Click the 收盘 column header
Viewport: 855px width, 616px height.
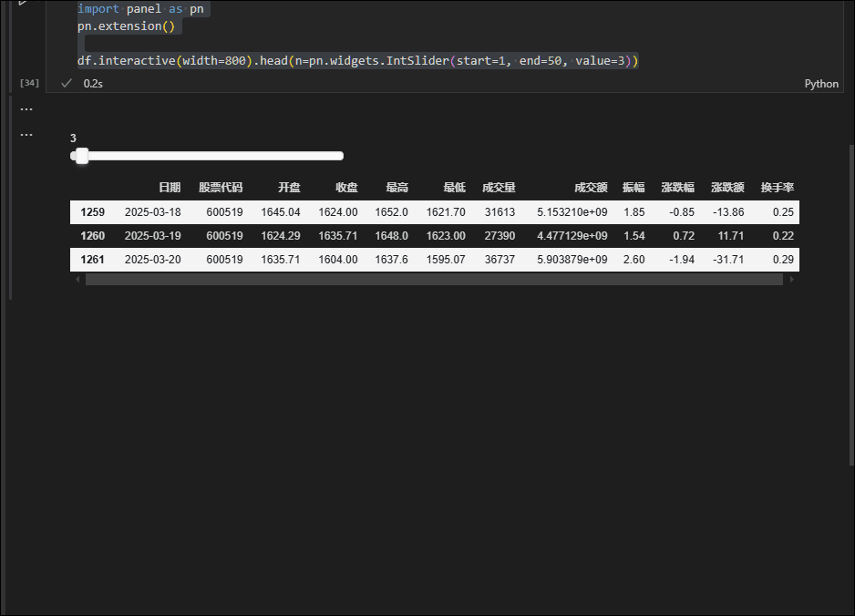tap(346, 188)
